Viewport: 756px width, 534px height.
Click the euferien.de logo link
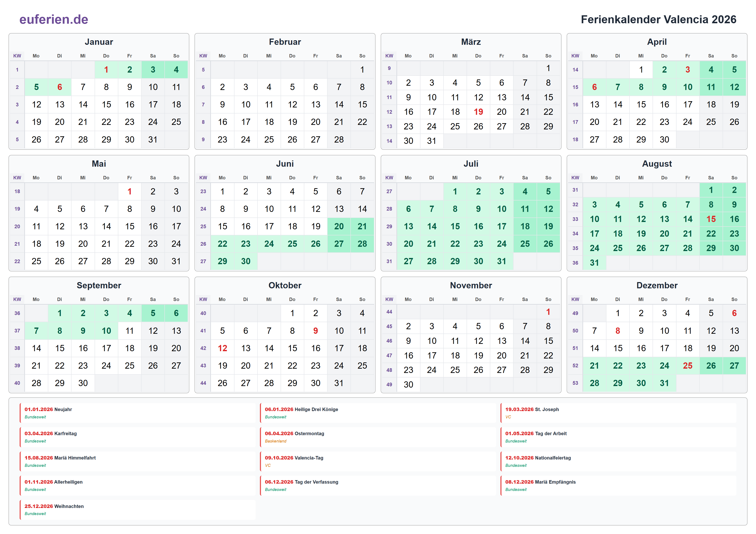pyautogui.click(x=54, y=19)
